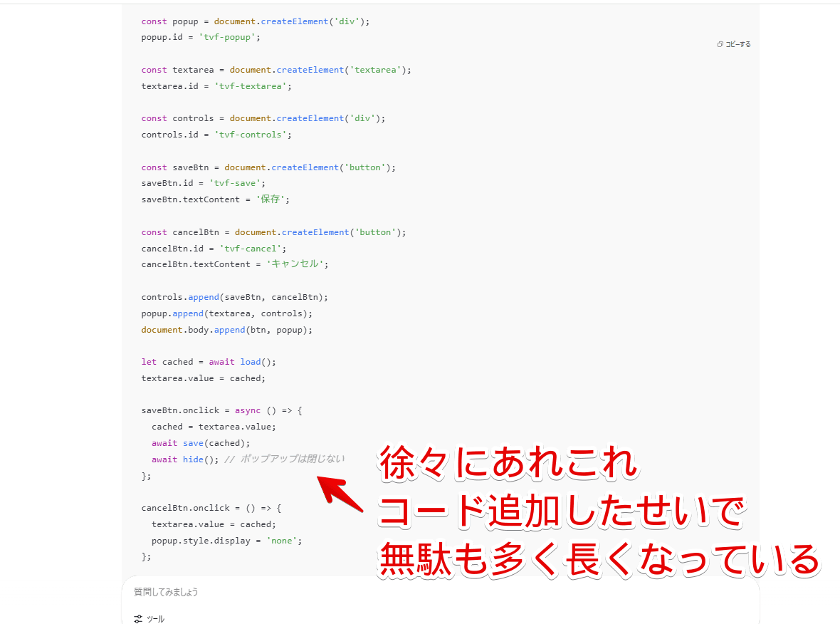The width and height of the screenshot is (840, 624).
Task: Click the line "const saveBtn = document.createElement('button');"
Action: click(268, 167)
